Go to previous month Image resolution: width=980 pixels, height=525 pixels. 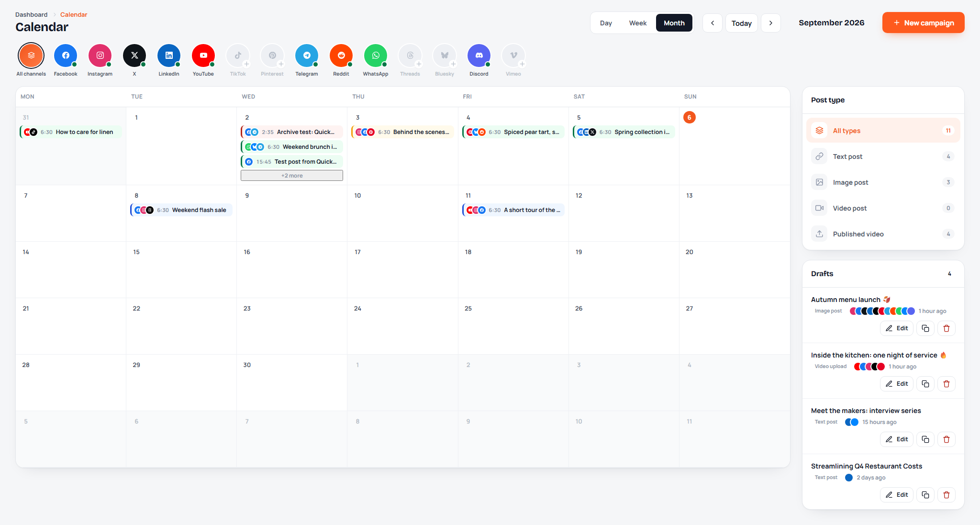click(x=713, y=23)
